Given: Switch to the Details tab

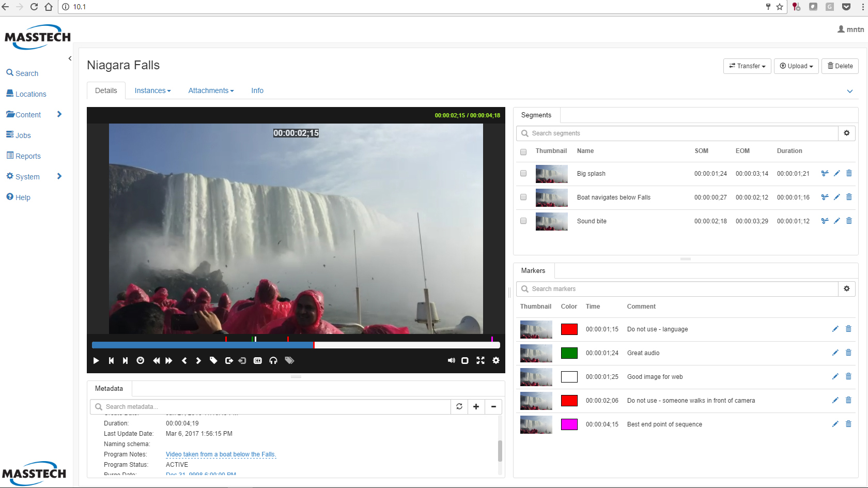Looking at the screenshot, I should tap(106, 90).
